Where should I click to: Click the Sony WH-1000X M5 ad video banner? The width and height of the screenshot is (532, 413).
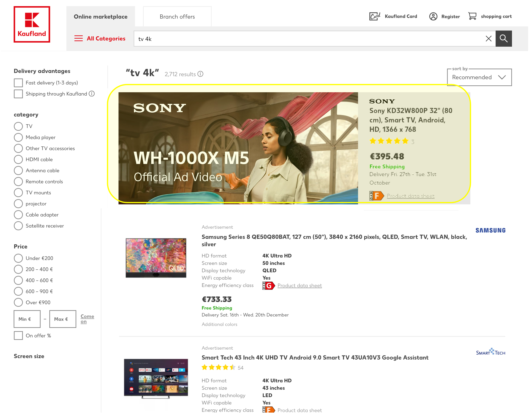(239, 148)
